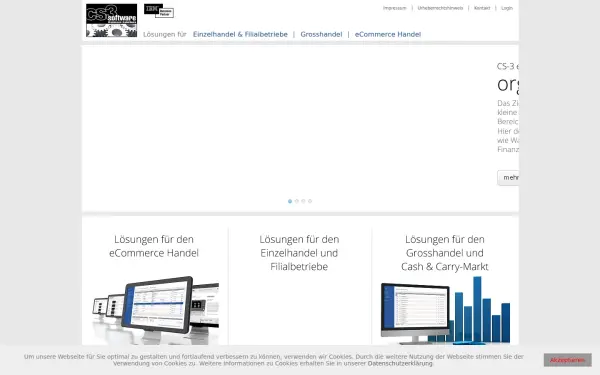Select Einzelhandel & Filialbetriebe menu item
This screenshot has height=375, width=600.
click(x=240, y=34)
